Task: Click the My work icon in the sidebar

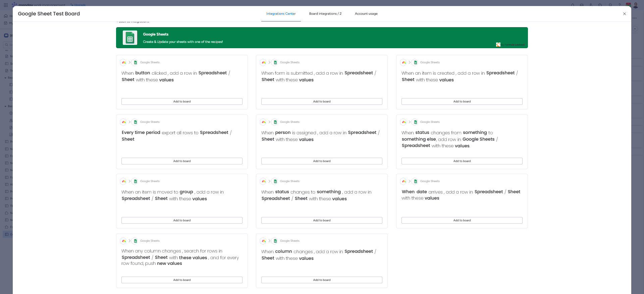Action: click(x=6, y=23)
